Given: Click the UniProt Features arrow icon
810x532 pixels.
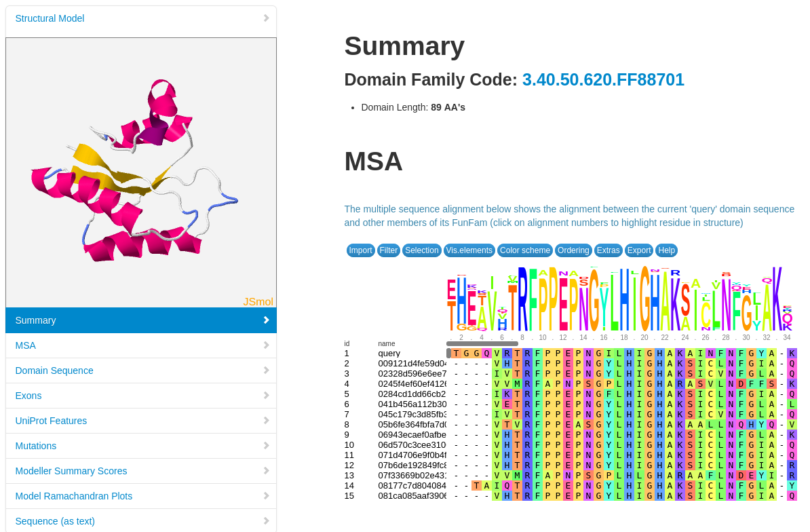Looking at the screenshot, I should point(266,421).
